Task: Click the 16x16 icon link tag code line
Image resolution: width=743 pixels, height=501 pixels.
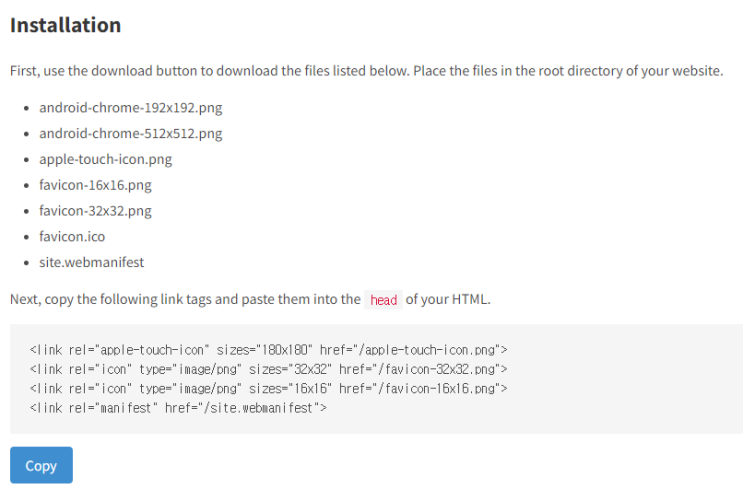Action: pyautogui.click(x=268, y=389)
